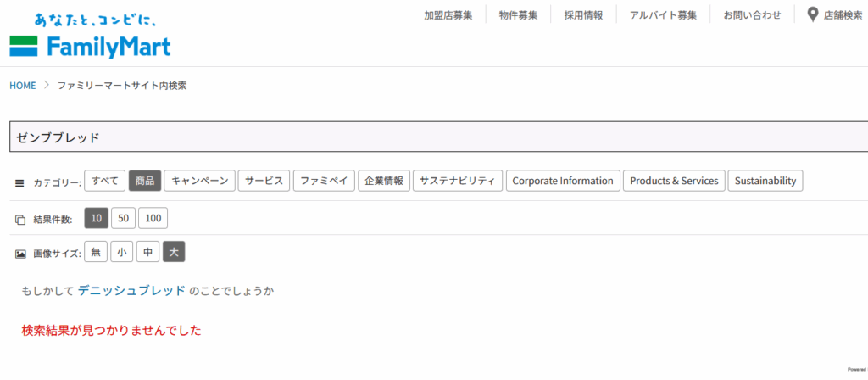Set image size to 小
This screenshot has width=868, height=380.
click(x=122, y=252)
